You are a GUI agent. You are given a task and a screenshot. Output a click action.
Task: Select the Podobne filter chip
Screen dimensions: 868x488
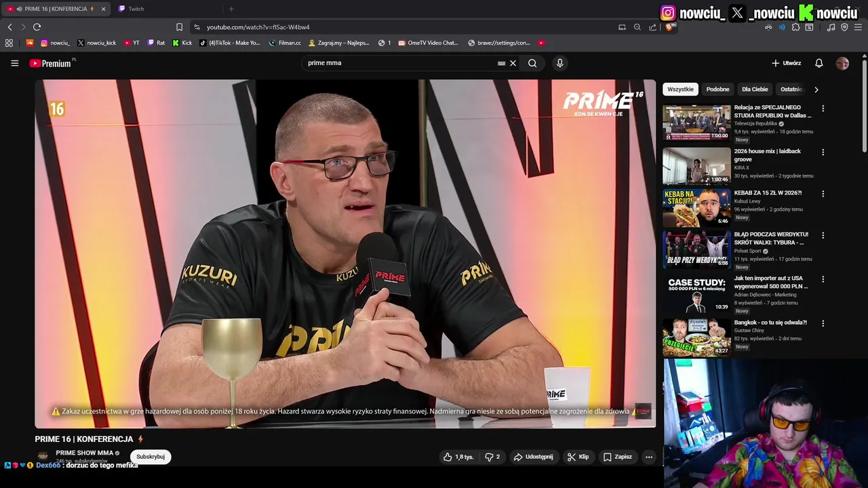point(717,89)
